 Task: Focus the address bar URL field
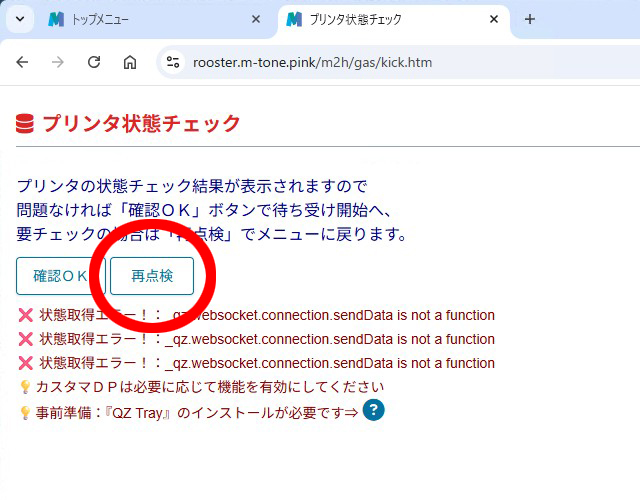point(400,62)
